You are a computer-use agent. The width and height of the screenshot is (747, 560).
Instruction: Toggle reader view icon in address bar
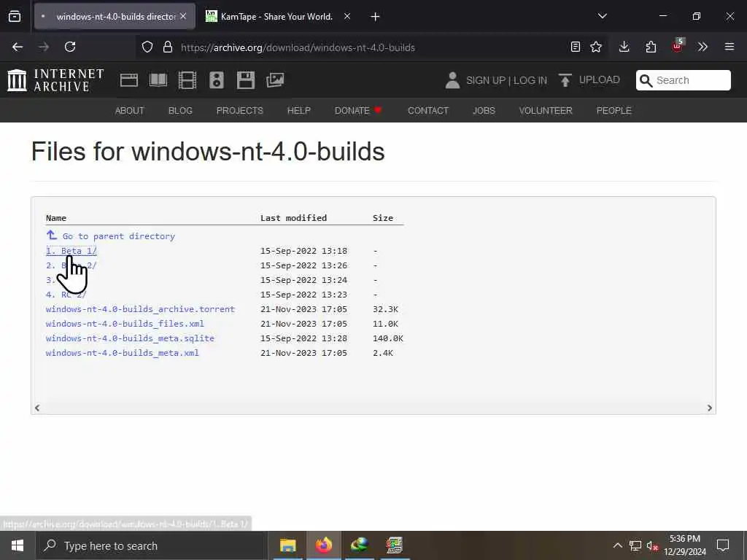click(x=576, y=47)
